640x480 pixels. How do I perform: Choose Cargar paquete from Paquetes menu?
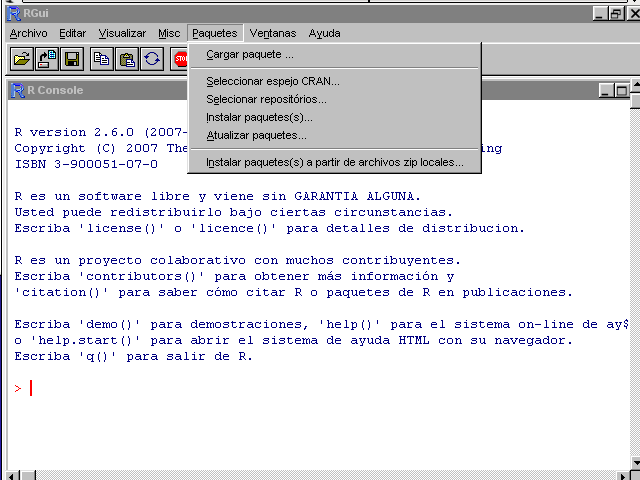pos(250,54)
